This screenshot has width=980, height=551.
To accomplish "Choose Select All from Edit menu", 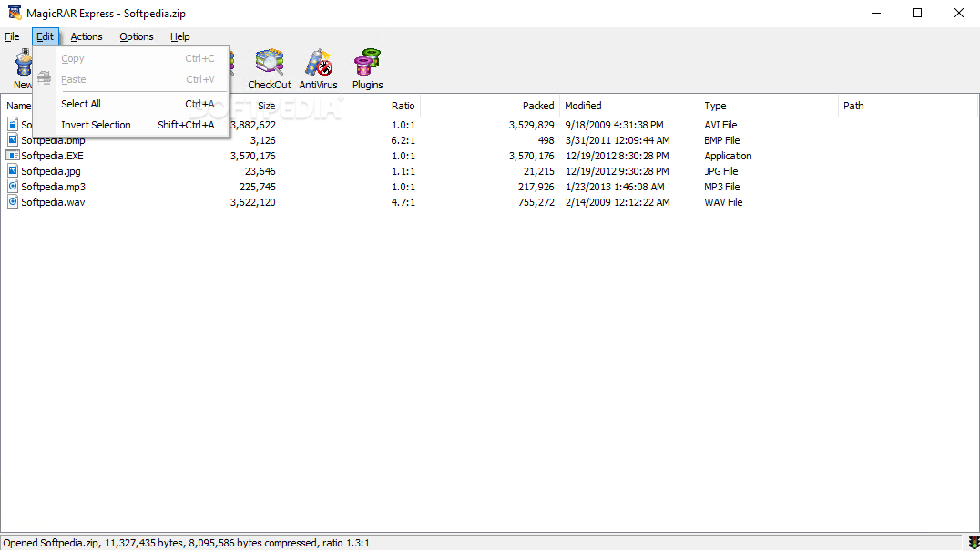I will pyautogui.click(x=131, y=104).
